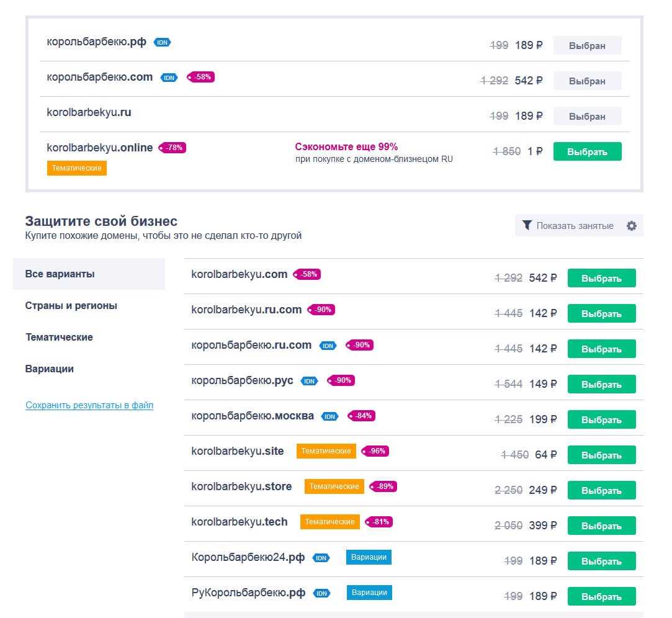Click IDN badge next to корольбарбекю.рф
This screenshot has height=618, width=672.
click(162, 43)
